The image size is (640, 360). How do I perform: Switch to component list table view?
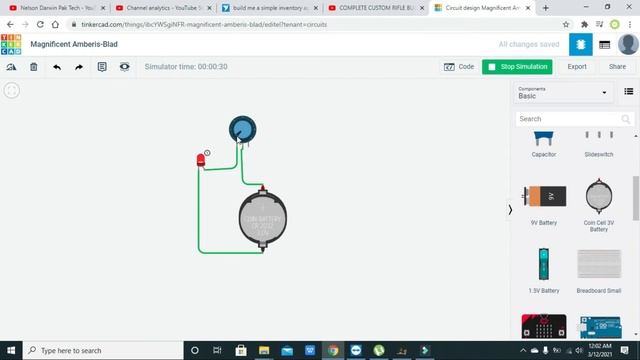[604, 45]
